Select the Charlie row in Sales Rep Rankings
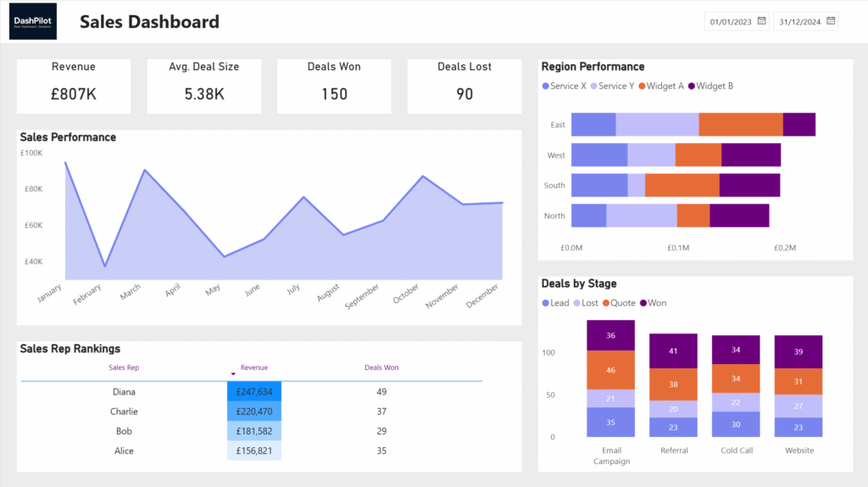Image resolution: width=868 pixels, height=487 pixels. pyautogui.click(x=124, y=412)
